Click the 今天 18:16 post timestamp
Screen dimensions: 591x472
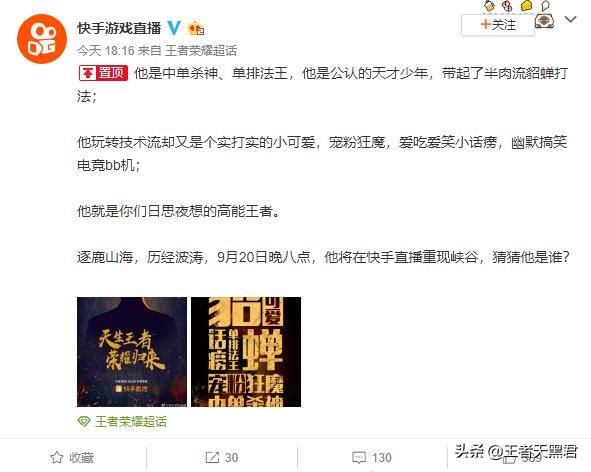[x=106, y=51]
